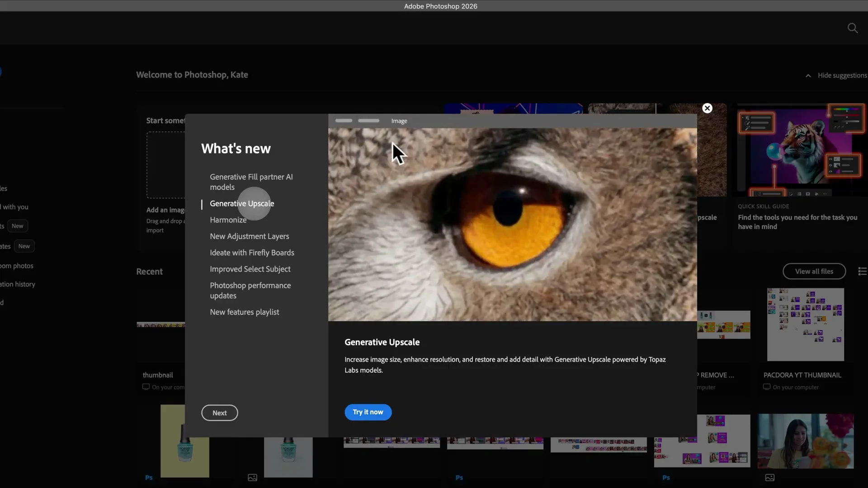The image size is (868, 488).
Task: Select Ideate with Firefly Boards
Action: pos(252,253)
